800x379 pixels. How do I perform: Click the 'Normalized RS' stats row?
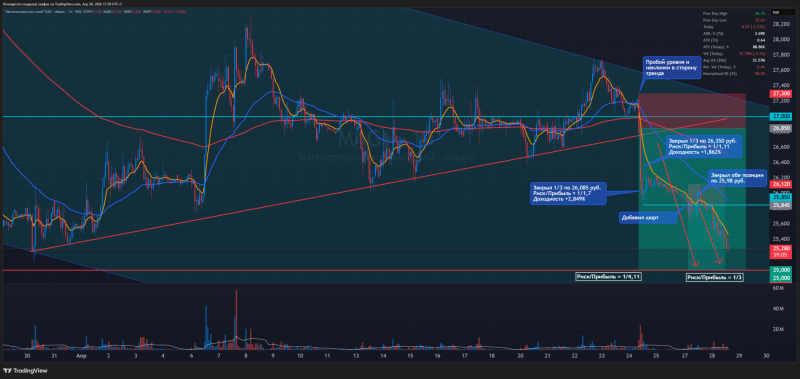tap(734, 74)
